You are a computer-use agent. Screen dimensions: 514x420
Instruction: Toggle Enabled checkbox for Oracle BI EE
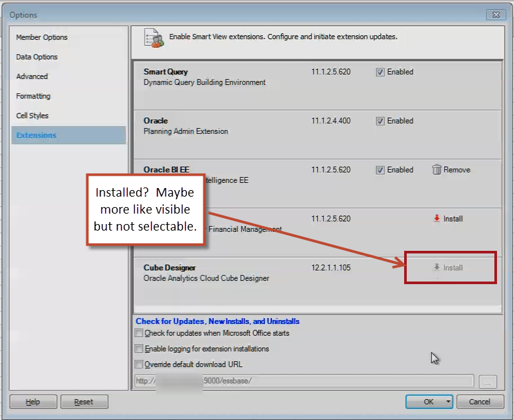380,170
